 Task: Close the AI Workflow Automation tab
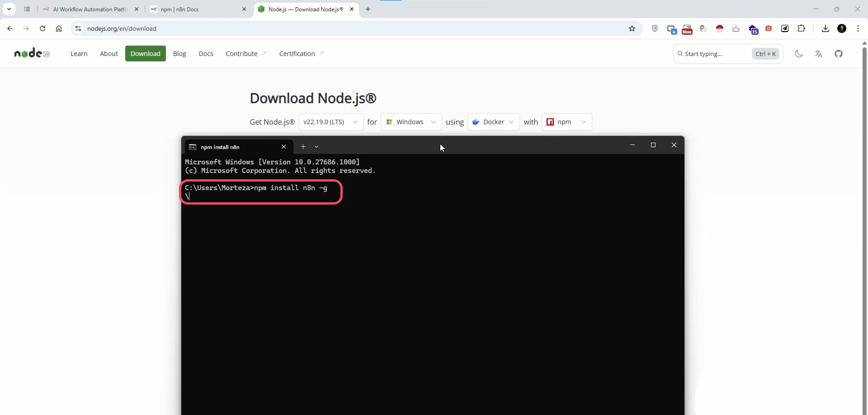click(137, 9)
